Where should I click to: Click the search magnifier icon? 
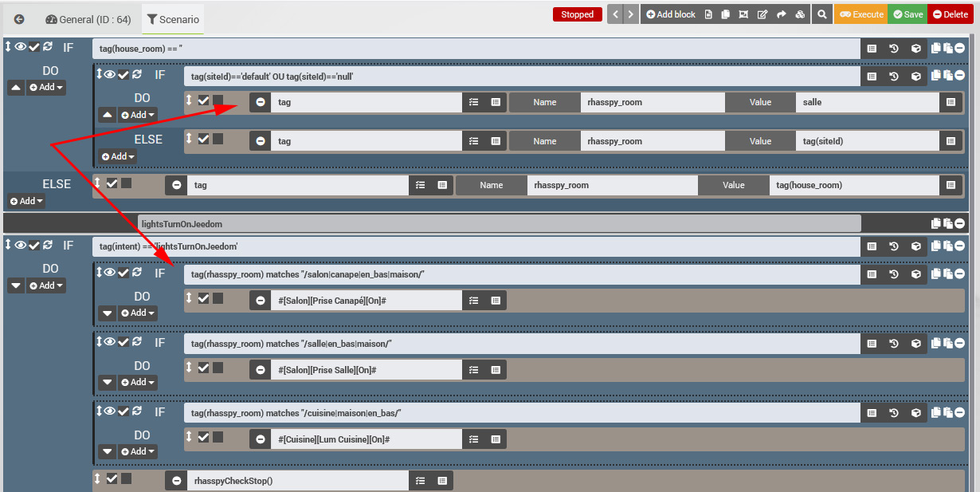click(821, 14)
